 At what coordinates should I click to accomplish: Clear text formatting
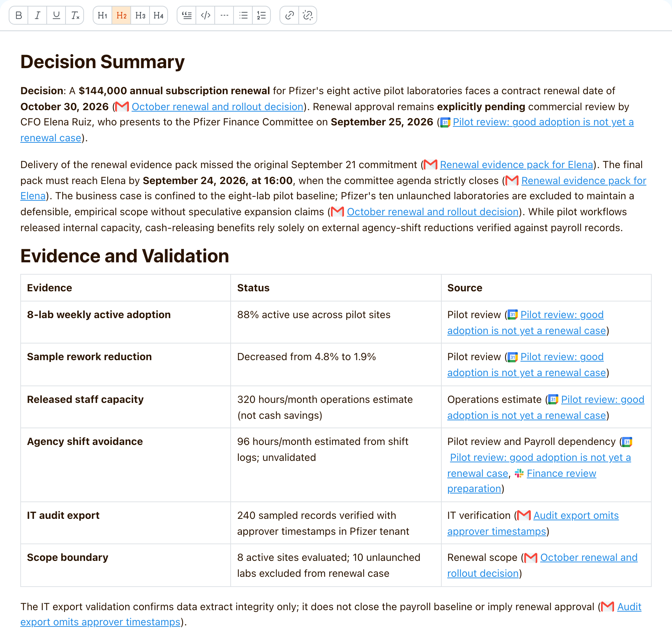pos(75,15)
